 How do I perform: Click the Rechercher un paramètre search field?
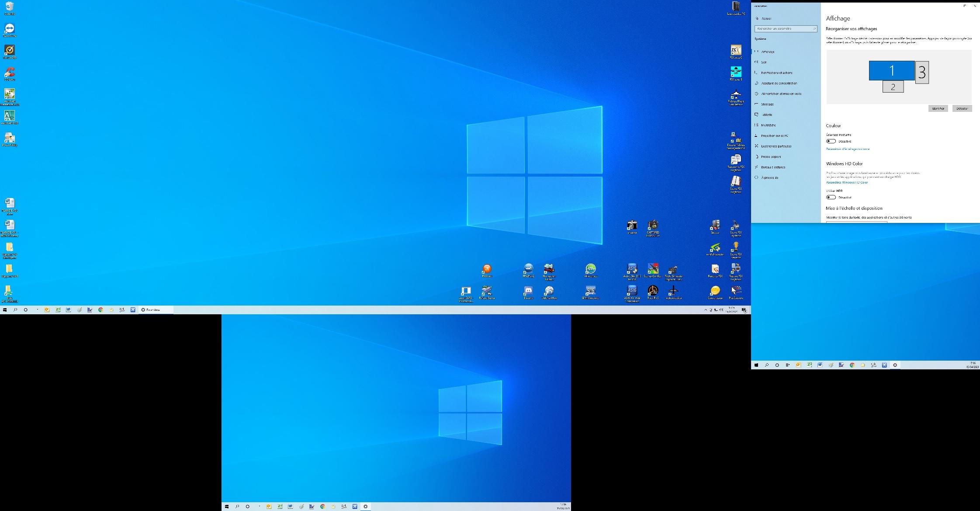click(x=785, y=29)
